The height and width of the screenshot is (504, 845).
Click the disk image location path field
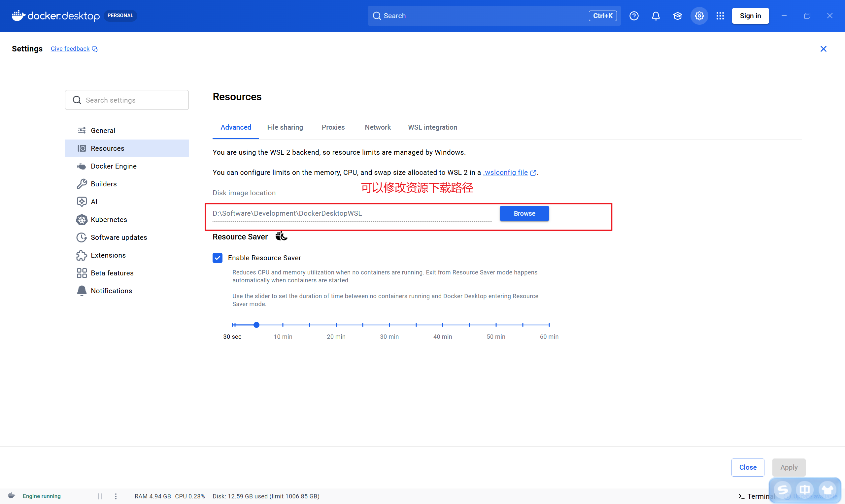coord(352,213)
